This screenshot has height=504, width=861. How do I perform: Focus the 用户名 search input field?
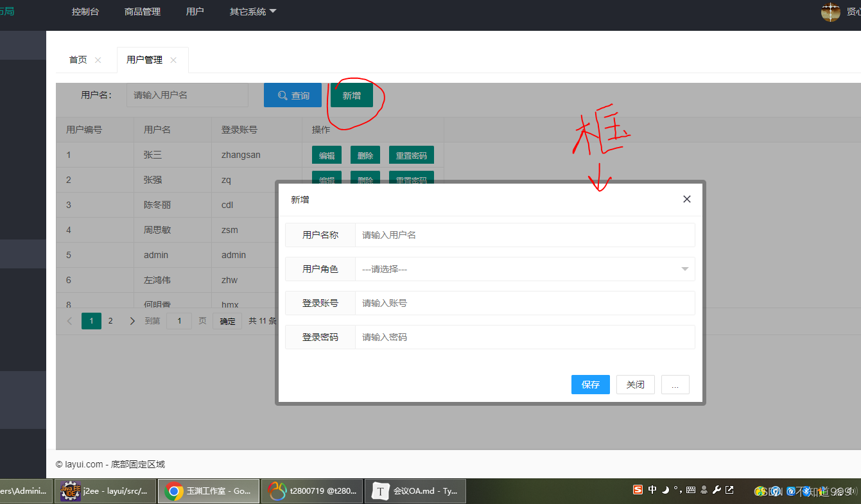(187, 95)
